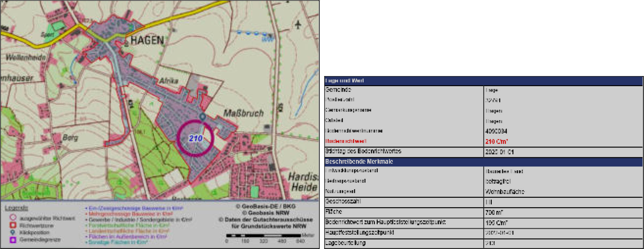Viewport: 644px width, 249px height.
Task: Click the 'Bodenrichtwert zum Hauptfeststellungszeitpunkt' label
Action: tap(385, 222)
